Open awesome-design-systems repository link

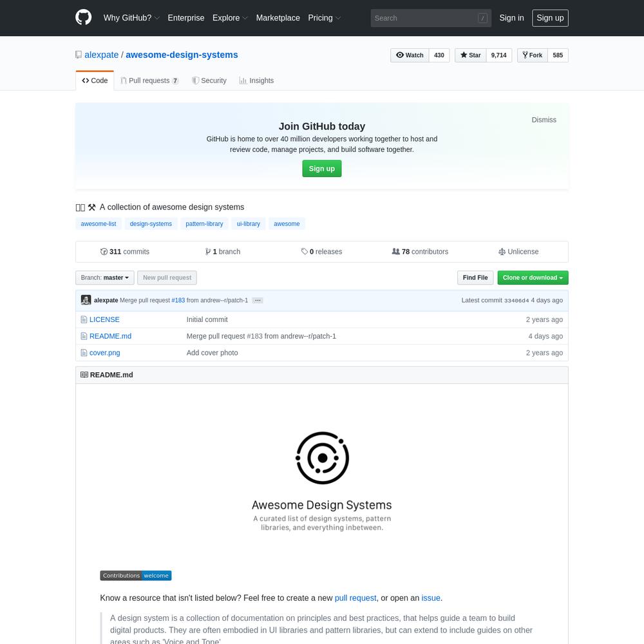pos(182,55)
